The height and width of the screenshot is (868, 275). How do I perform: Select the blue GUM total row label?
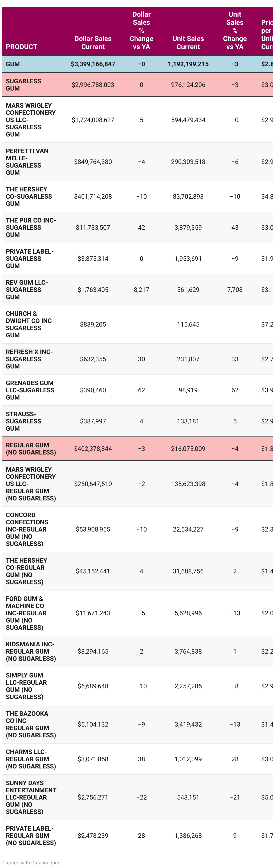(x=13, y=64)
